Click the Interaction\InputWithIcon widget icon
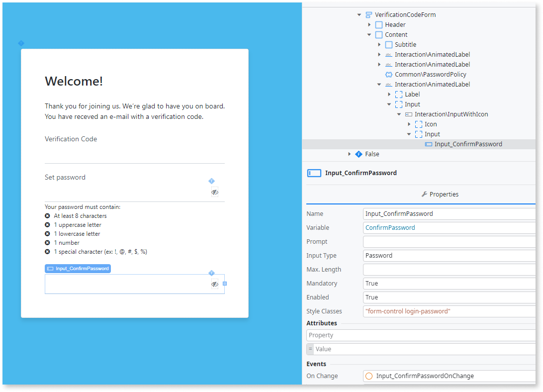This screenshot has width=543, height=392. tap(408, 114)
